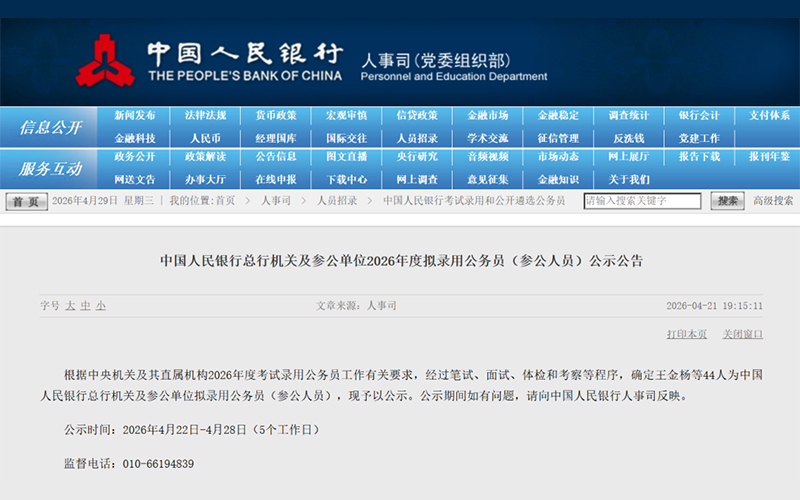Select 征信管理 navigation item
Viewport: 800px width, 500px height.
pyautogui.click(x=558, y=139)
